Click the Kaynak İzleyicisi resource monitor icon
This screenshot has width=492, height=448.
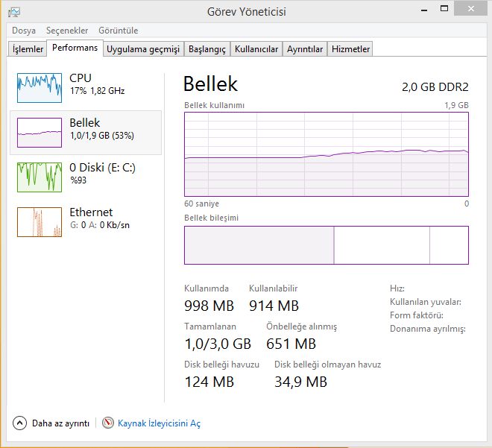pyautogui.click(x=108, y=423)
